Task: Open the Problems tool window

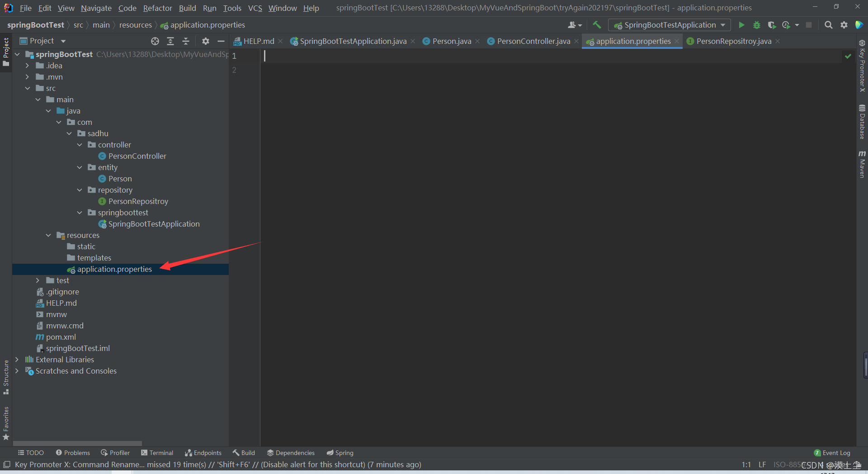Action: [x=73, y=453]
